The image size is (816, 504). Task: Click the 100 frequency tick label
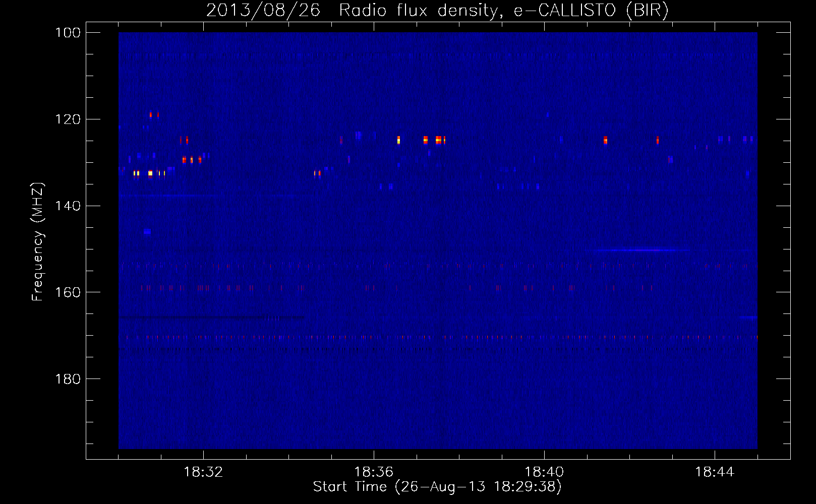(68, 33)
